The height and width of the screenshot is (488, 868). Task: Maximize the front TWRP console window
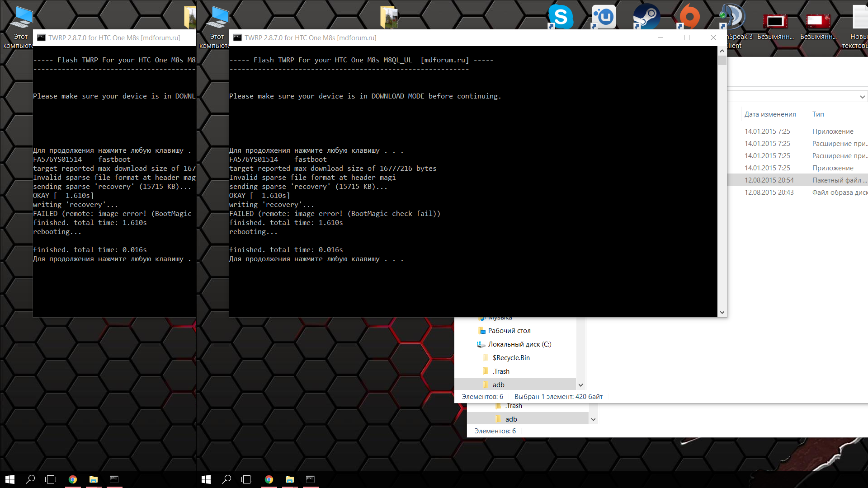(x=687, y=38)
